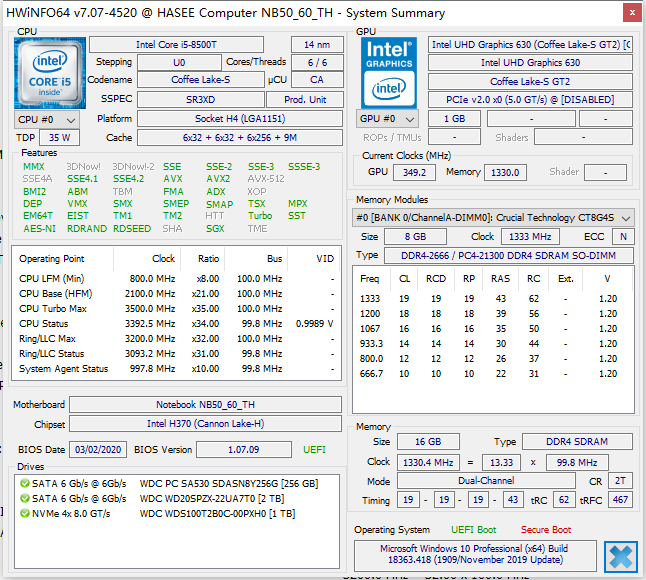Click the BIOS Version field 1.07.09
Screen dimensions: 646x580
coord(243,449)
